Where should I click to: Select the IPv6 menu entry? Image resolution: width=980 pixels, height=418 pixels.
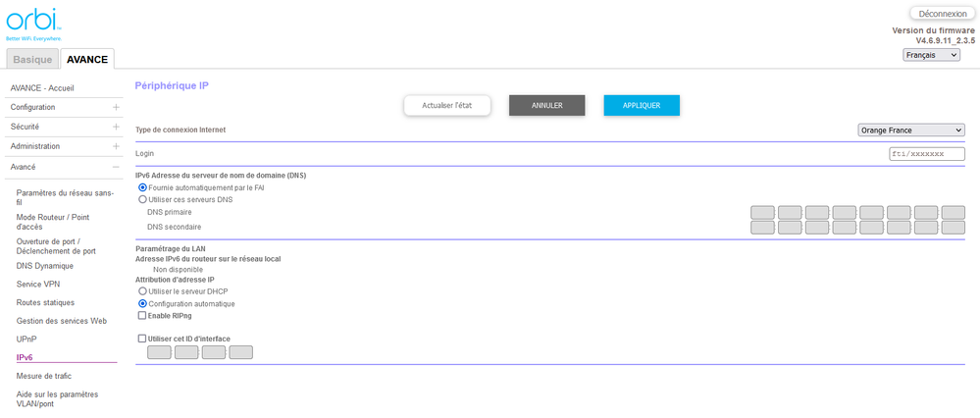(x=25, y=357)
